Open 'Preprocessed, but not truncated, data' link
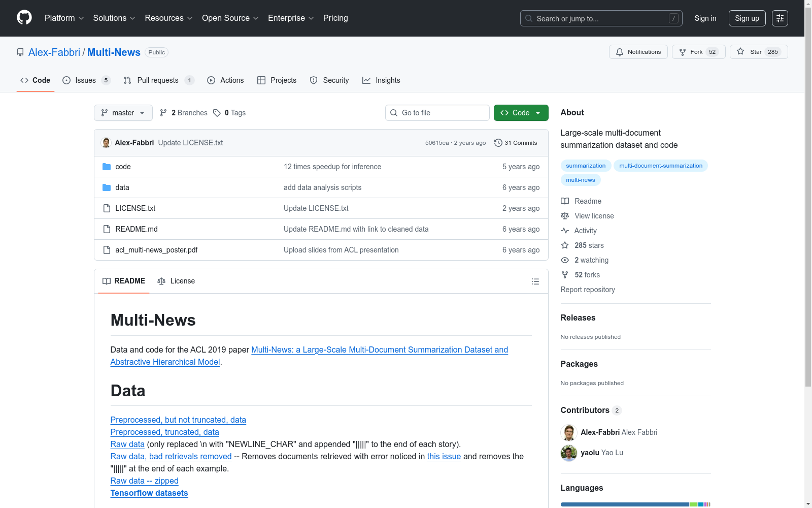The height and width of the screenshot is (508, 812). tap(178, 420)
